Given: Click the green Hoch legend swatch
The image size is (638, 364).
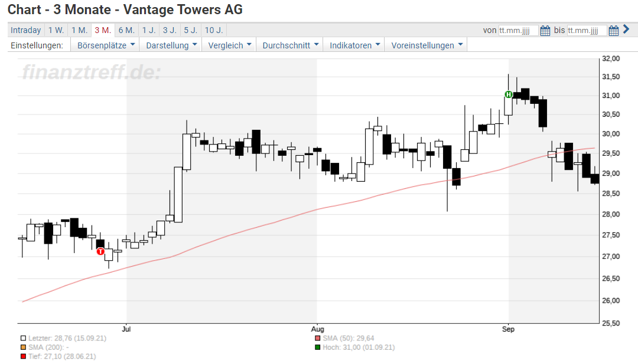Looking at the screenshot, I should 318,347.
